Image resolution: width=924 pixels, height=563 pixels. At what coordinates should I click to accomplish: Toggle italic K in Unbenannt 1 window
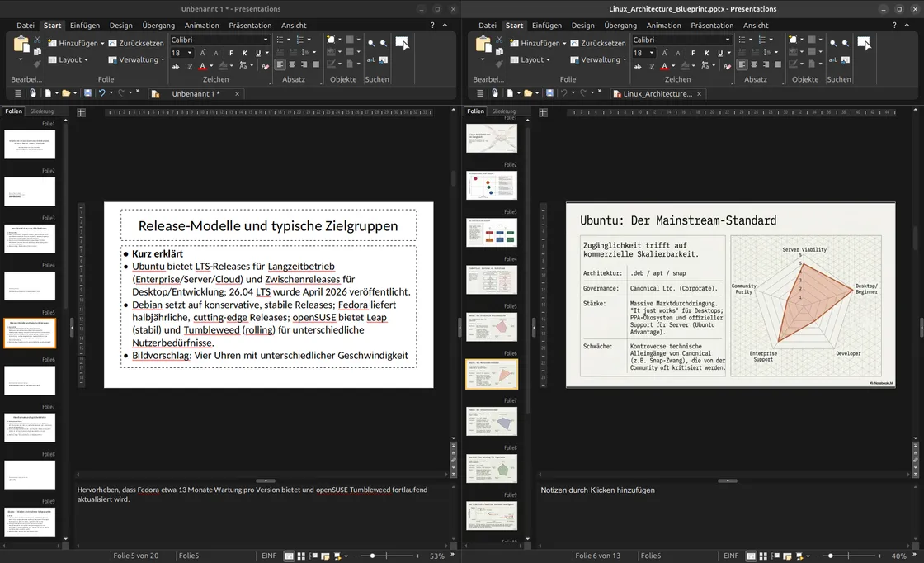pos(244,53)
